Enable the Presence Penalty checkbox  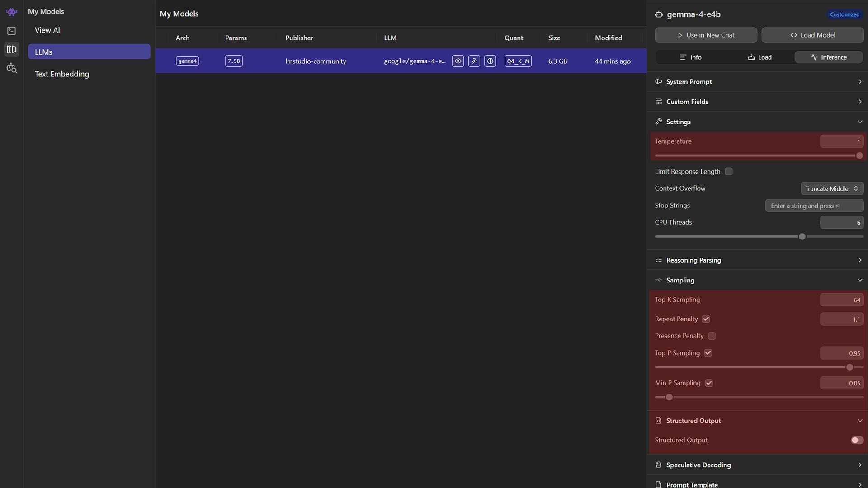(x=712, y=336)
